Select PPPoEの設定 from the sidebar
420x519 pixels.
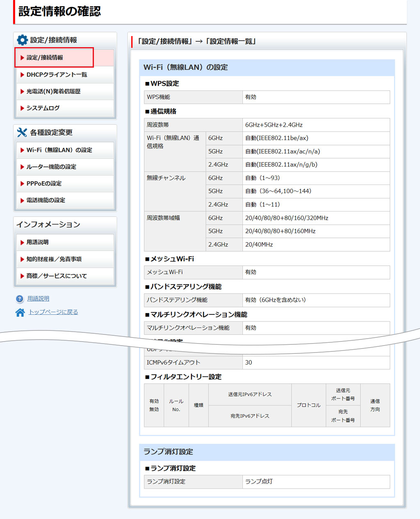[x=44, y=184]
